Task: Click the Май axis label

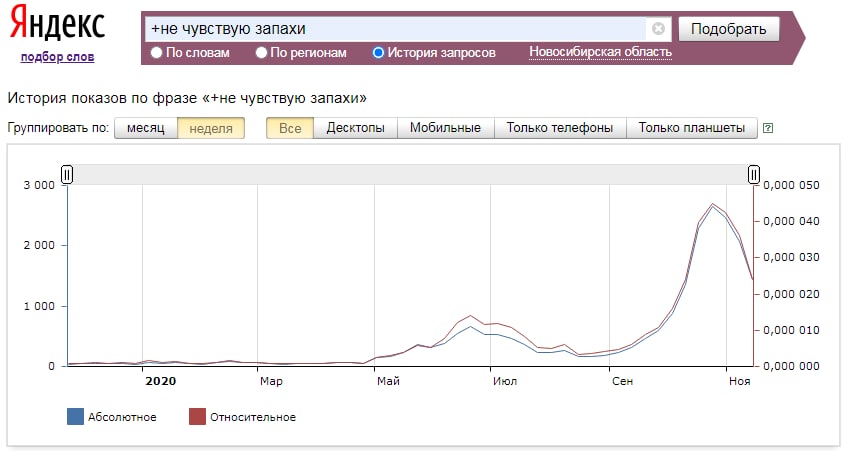Action: tap(388, 381)
